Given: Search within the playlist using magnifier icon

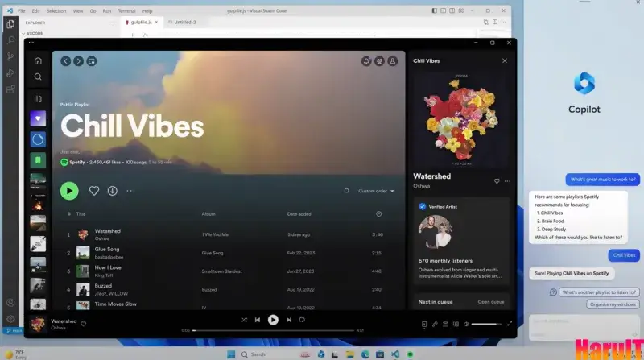Looking at the screenshot, I should click(x=347, y=191).
